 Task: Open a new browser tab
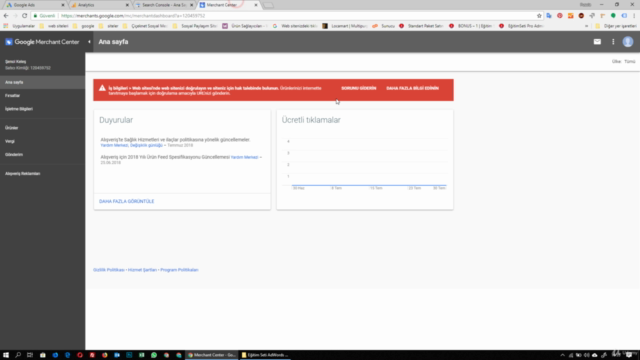[268, 5]
